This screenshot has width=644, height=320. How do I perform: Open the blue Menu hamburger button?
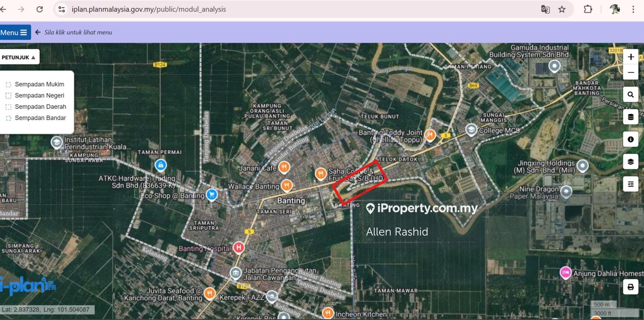[x=15, y=33]
